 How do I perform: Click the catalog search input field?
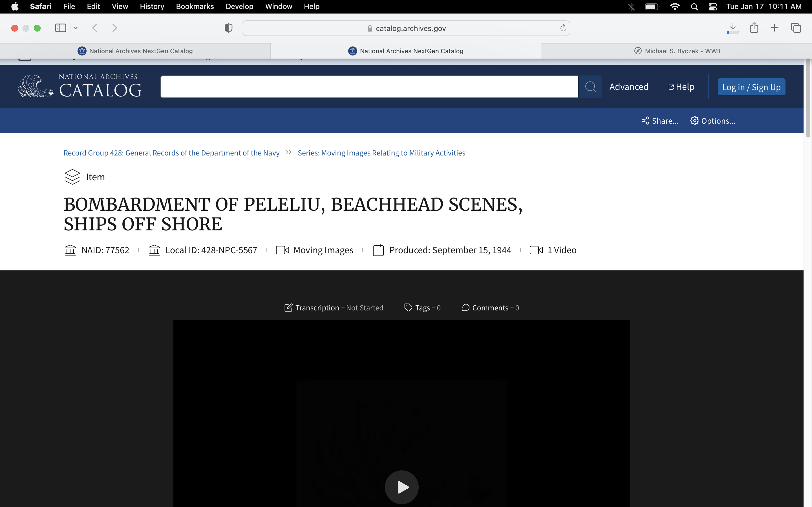tap(369, 87)
